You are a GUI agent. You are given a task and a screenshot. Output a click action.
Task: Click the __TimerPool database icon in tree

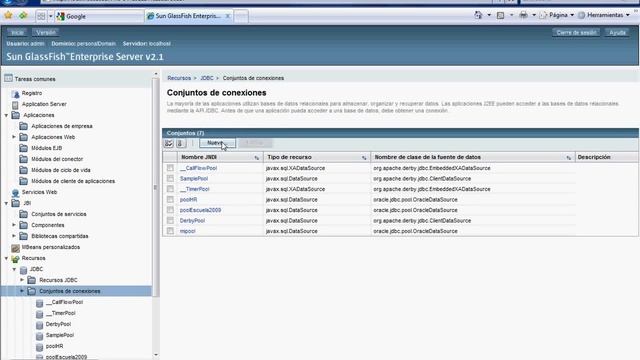coord(40,313)
